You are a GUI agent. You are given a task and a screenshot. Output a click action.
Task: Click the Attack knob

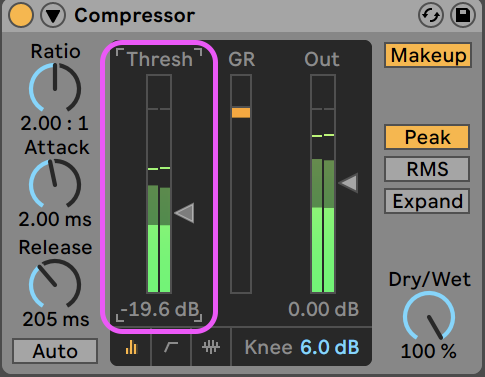click(x=55, y=184)
